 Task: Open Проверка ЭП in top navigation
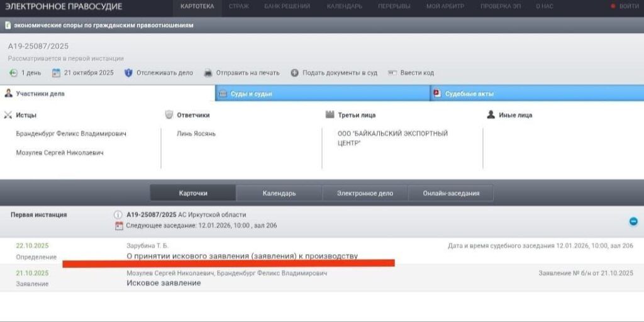[500, 6]
